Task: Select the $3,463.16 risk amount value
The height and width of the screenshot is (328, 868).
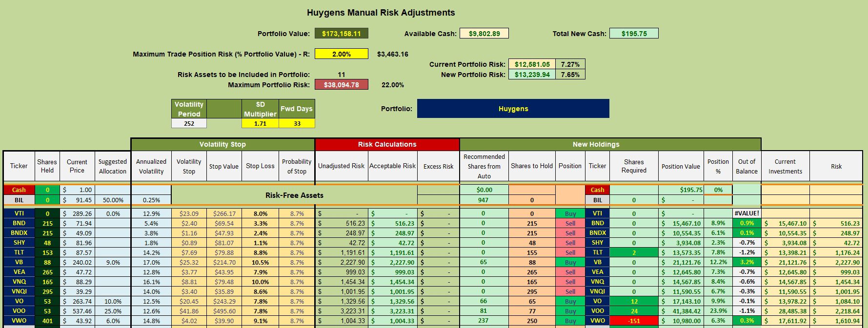Action: (x=393, y=54)
